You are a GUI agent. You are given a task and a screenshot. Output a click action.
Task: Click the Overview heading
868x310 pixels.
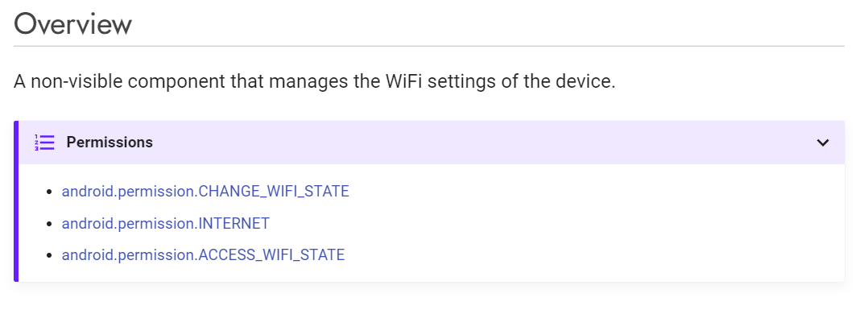[72, 24]
